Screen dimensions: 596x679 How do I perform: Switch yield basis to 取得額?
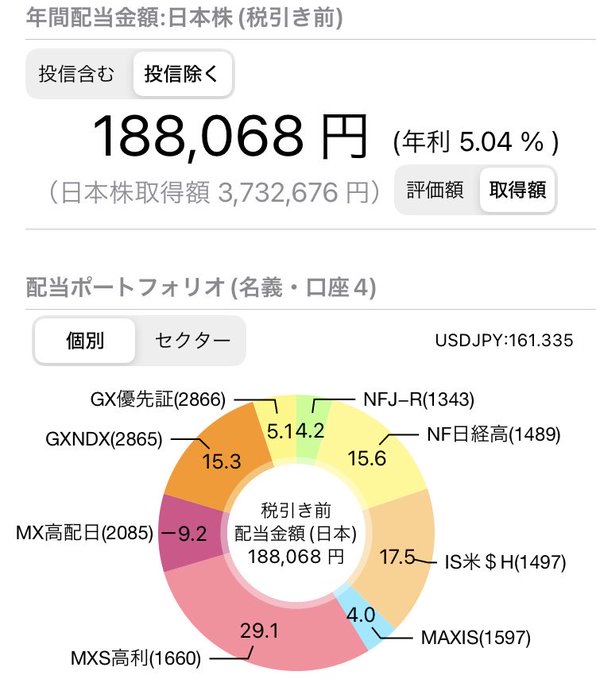click(x=517, y=190)
